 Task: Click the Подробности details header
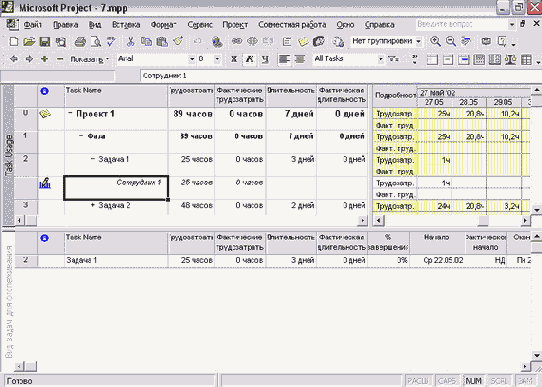[395, 96]
